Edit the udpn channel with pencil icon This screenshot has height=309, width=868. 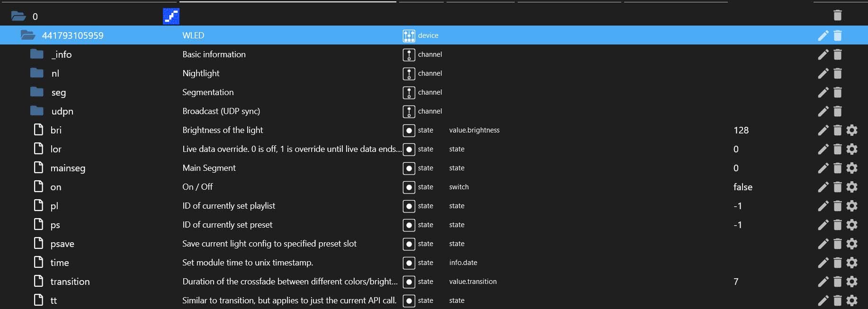click(x=823, y=111)
